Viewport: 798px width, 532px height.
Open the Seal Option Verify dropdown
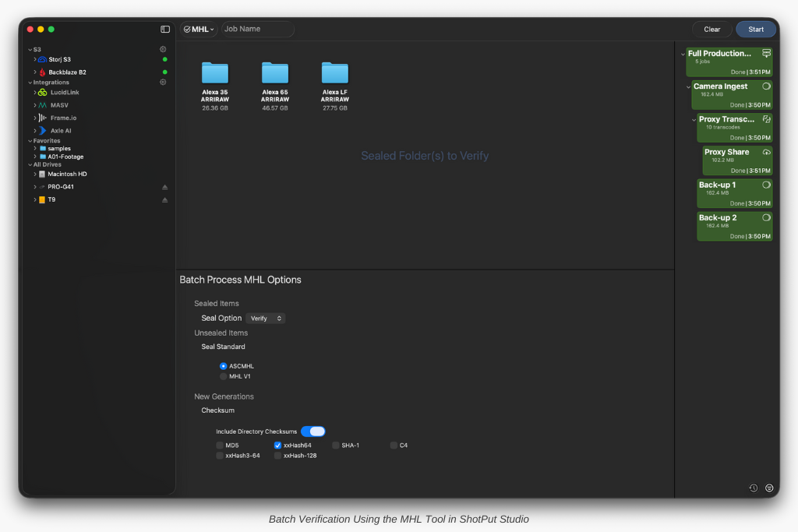[266, 319]
